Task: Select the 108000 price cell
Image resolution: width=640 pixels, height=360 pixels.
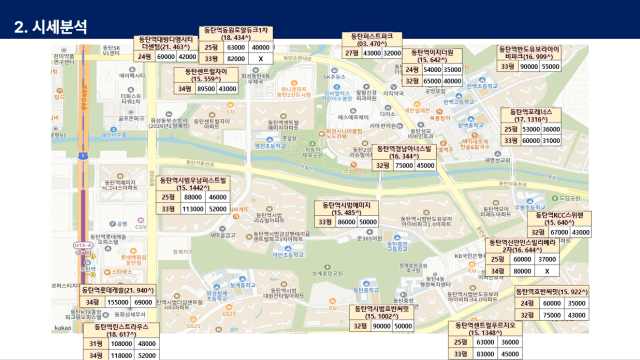Action: (x=122, y=343)
